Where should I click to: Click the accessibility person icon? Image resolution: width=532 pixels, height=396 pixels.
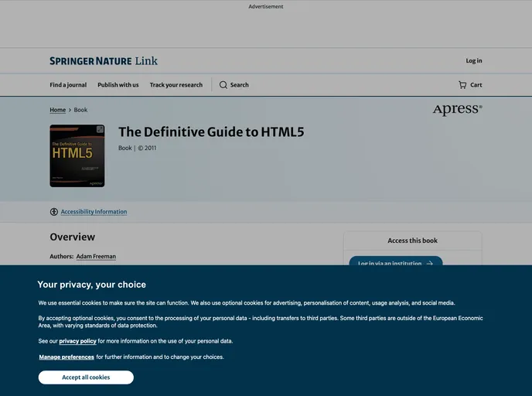[x=54, y=212]
